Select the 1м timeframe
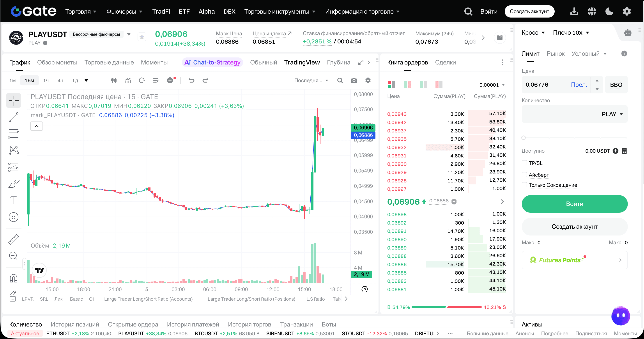The image size is (644, 339). [12, 80]
